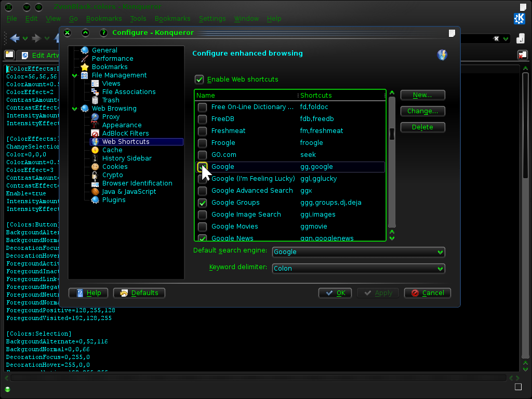This screenshot has height=399, width=532.
Task: Click the File Associations icon
Action: [95, 92]
